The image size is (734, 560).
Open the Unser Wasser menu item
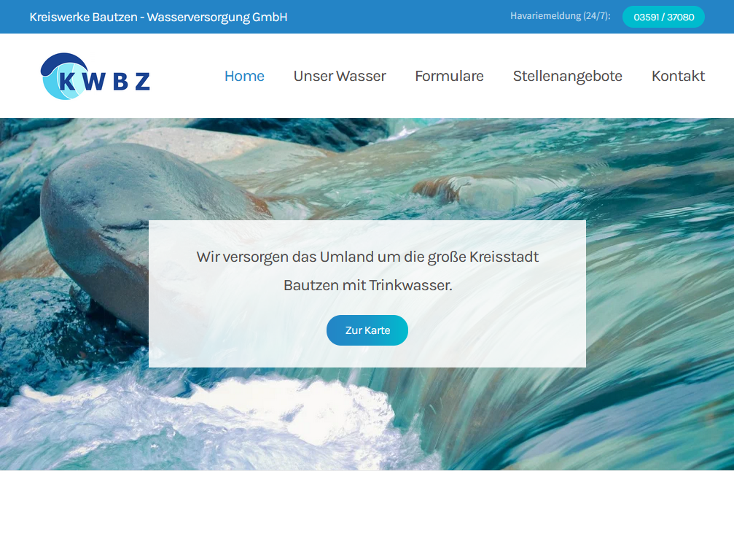point(340,76)
